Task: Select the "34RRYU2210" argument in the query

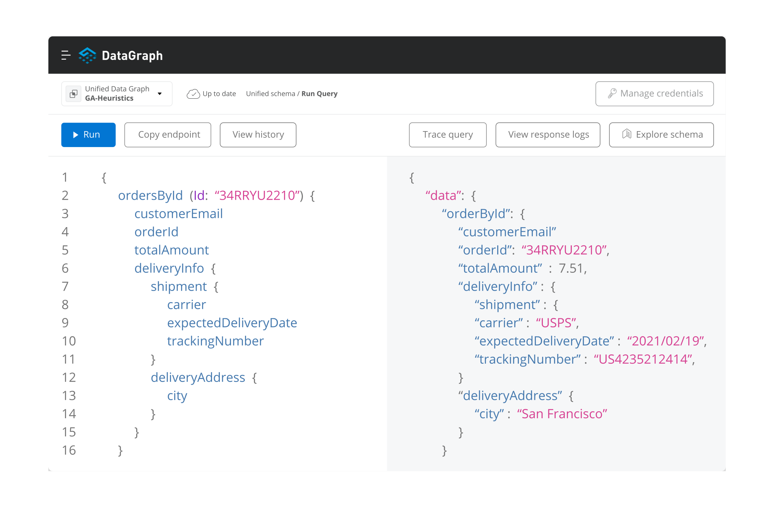Action: (257, 196)
